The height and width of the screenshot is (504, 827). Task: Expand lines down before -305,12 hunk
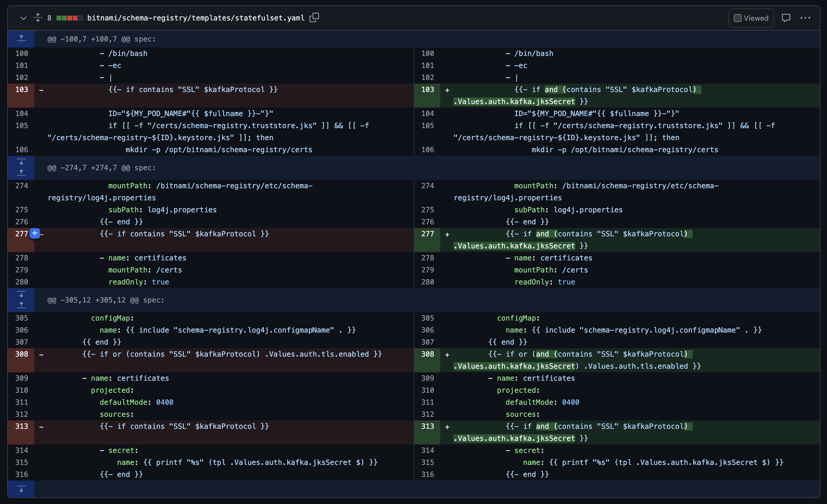tap(21, 294)
